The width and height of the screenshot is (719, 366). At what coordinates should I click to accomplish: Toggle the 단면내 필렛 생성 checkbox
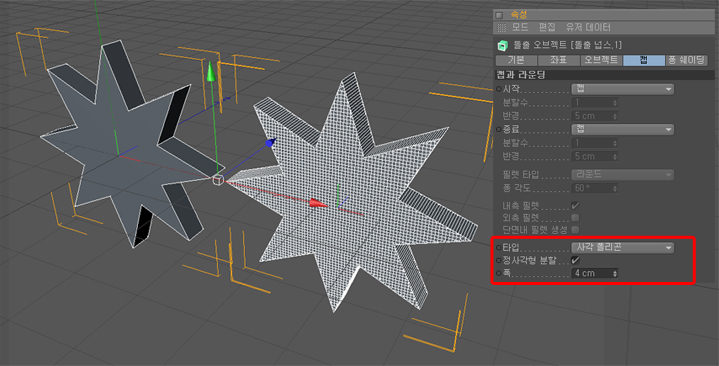[575, 229]
